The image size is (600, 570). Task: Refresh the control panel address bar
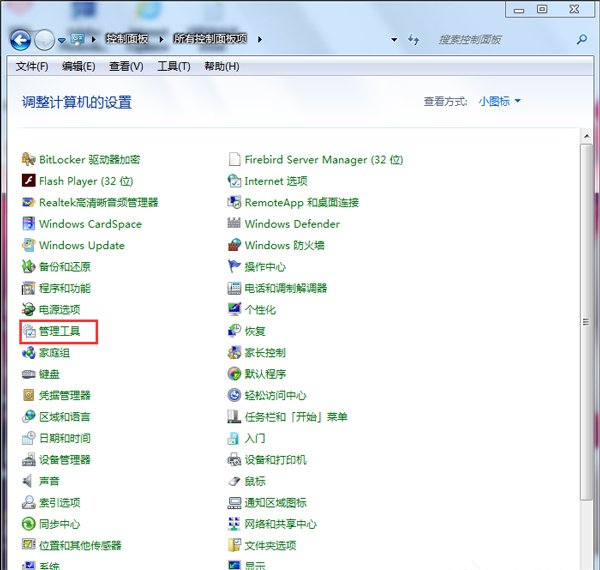pos(413,39)
